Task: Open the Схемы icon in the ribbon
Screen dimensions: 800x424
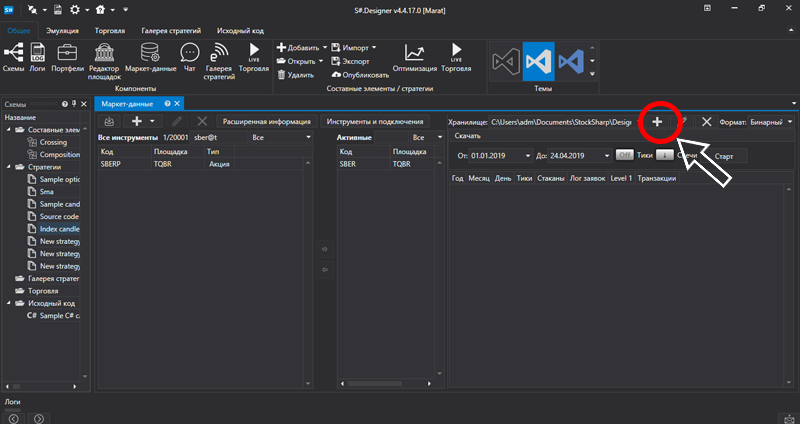Action: [14, 54]
